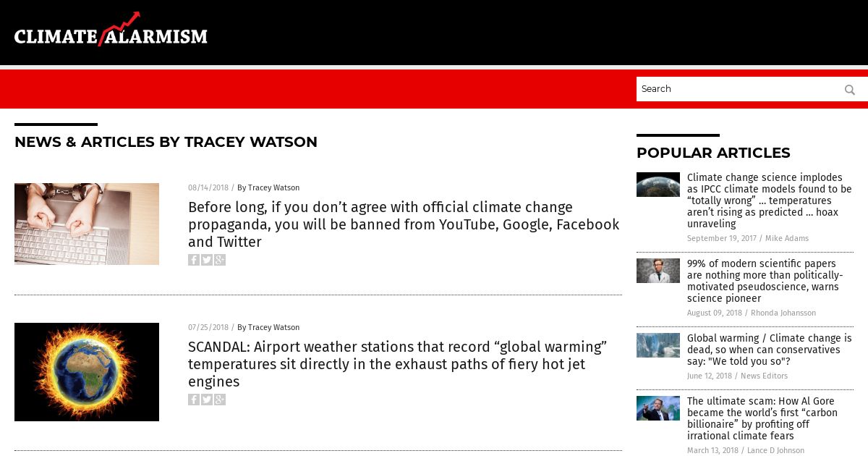Click the 08/14/2018 post date
Image resolution: width=868 pixels, height=456 pixels.
pyautogui.click(x=208, y=187)
